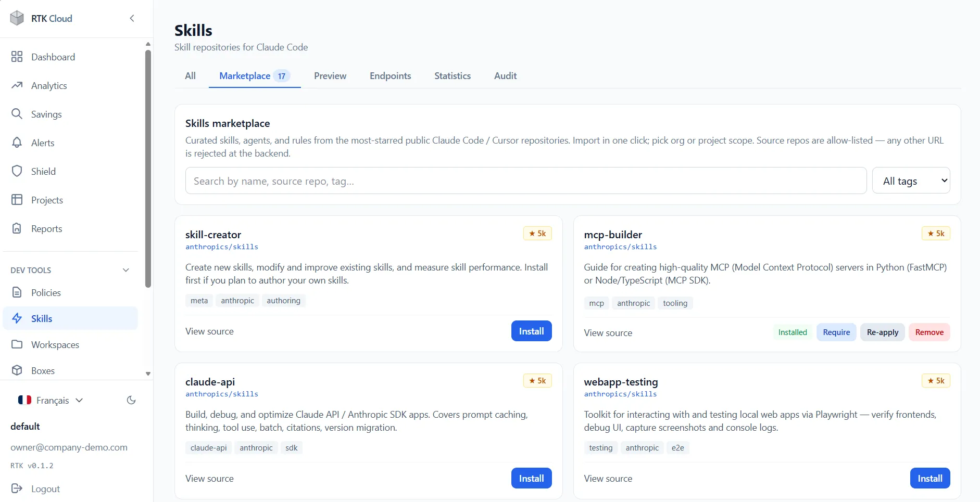Click the Projects table icon
980x502 pixels.
(x=17, y=200)
